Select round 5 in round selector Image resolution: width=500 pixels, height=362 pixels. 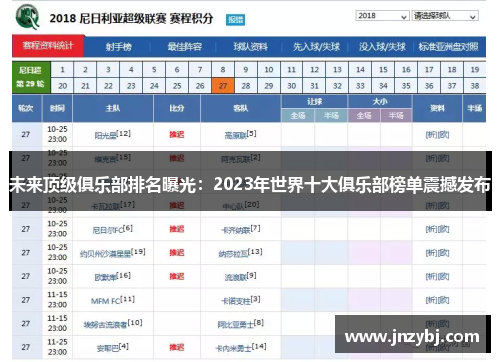[154, 70]
